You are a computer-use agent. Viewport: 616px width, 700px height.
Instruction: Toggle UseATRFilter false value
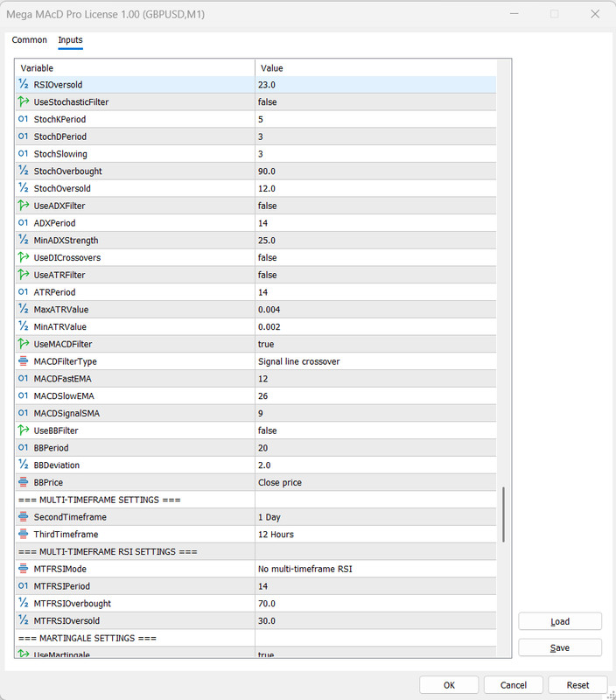375,275
